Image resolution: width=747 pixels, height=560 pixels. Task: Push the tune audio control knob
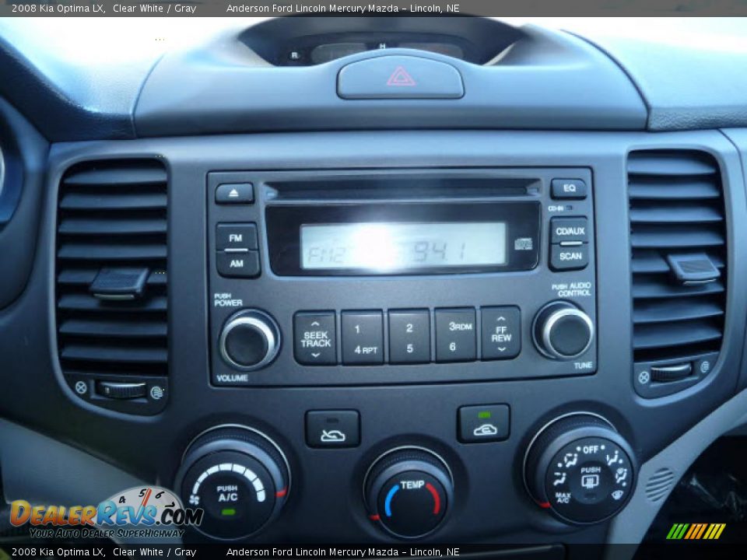pos(564,330)
